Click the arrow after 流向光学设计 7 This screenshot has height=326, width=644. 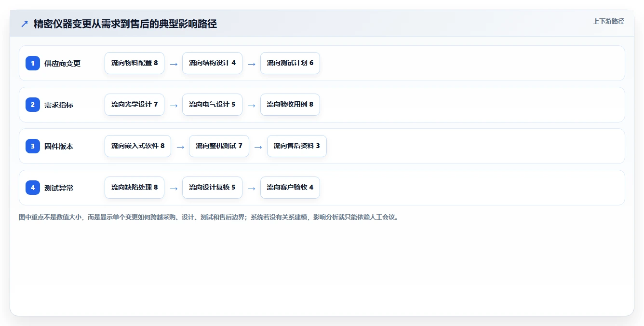pyautogui.click(x=174, y=105)
